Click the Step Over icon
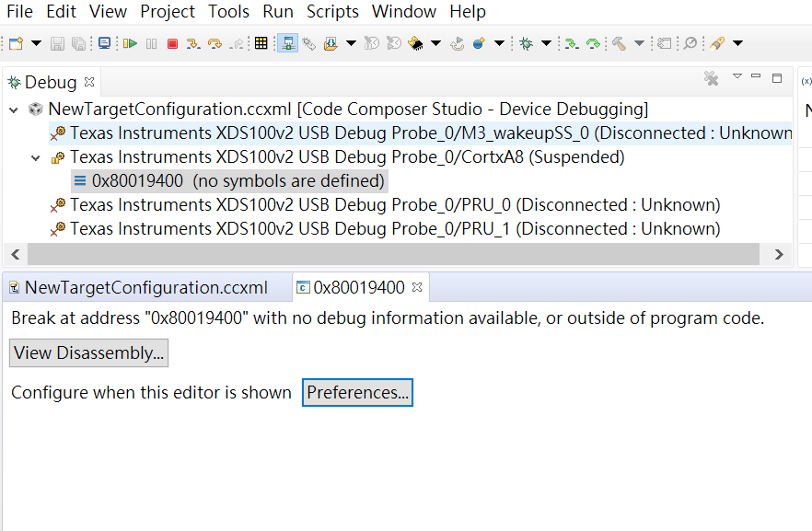The image size is (812, 531). pyautogui.click(x=215, y=43)
